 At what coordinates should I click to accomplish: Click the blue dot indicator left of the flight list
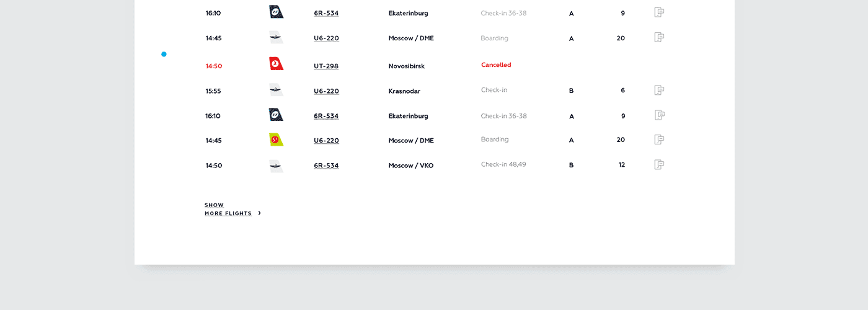coord(164,54)
